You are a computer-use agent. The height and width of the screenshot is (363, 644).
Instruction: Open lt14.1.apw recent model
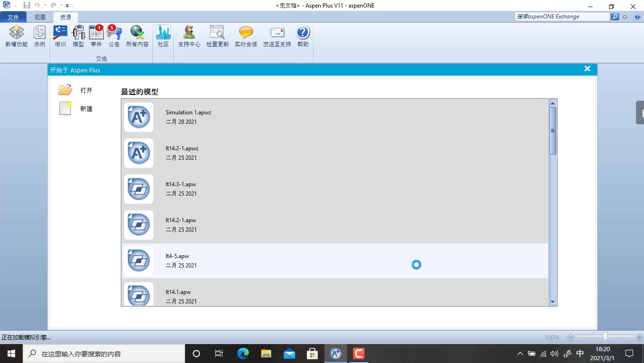(335, 293)
